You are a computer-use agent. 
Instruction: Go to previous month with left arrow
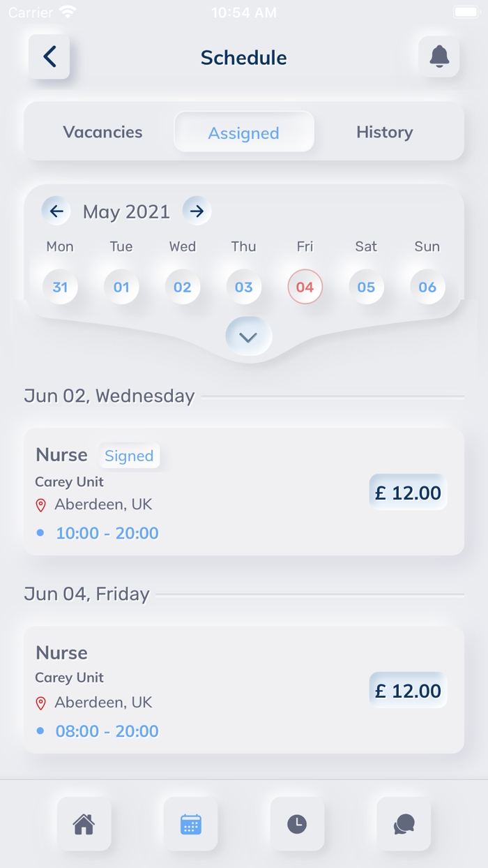pyautogui.click(x=56, y=211)
